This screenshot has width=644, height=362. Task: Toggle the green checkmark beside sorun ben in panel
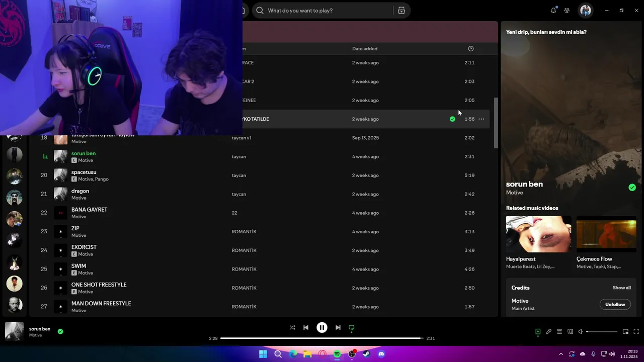click(632, 188)
